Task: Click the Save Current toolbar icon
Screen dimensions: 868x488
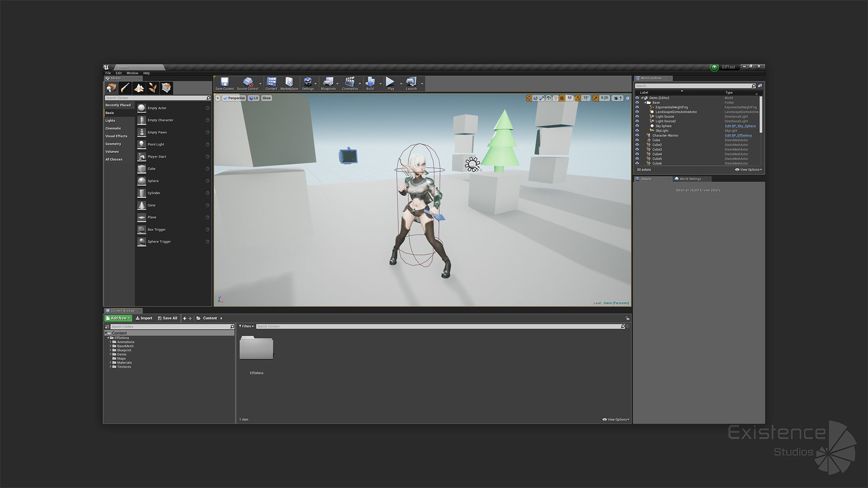Action: click(x=224, y=83)
